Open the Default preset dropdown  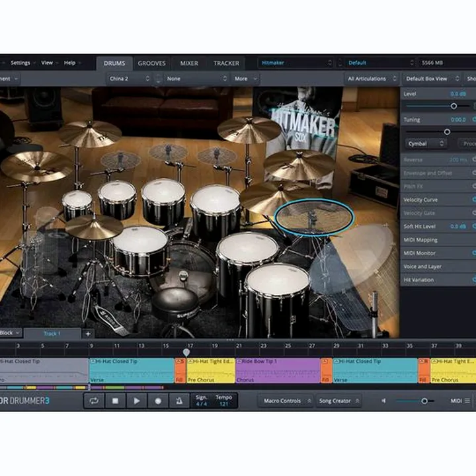click(380, 63)
